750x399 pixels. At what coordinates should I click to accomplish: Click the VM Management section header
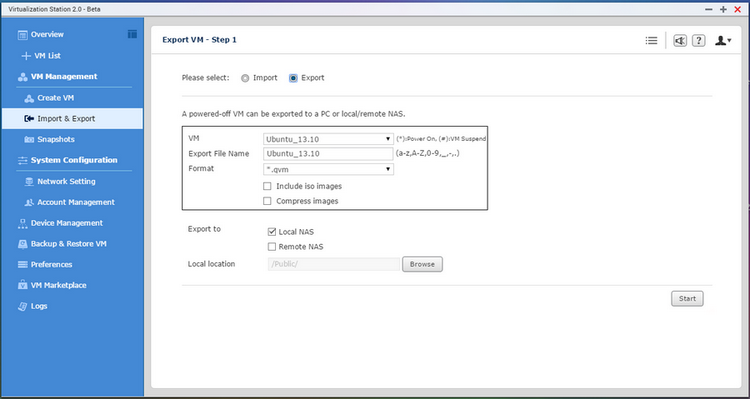click(64, 77)
